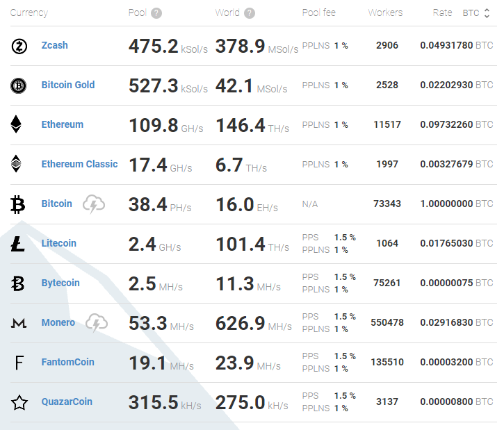
Task: Select Zcash world hashrate 378.9 MSol/s
Action: click(257, 47)
